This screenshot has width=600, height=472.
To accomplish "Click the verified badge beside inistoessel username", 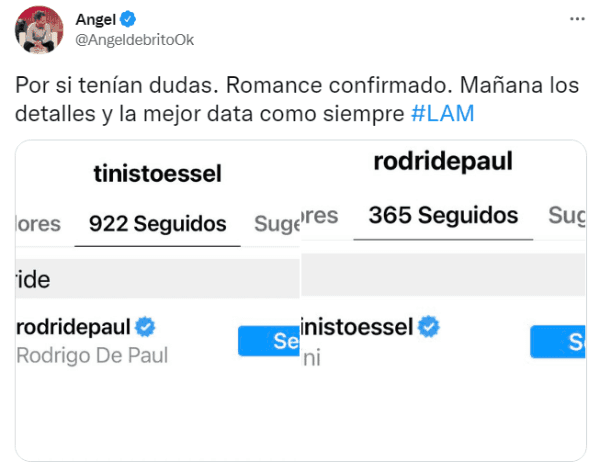I will 430,326.
